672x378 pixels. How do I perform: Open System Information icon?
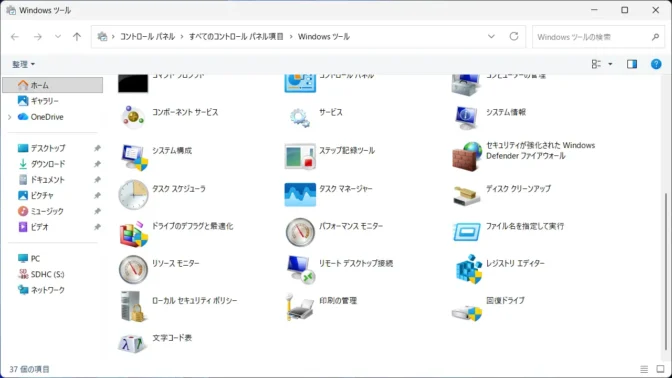(x=466, y=118)
